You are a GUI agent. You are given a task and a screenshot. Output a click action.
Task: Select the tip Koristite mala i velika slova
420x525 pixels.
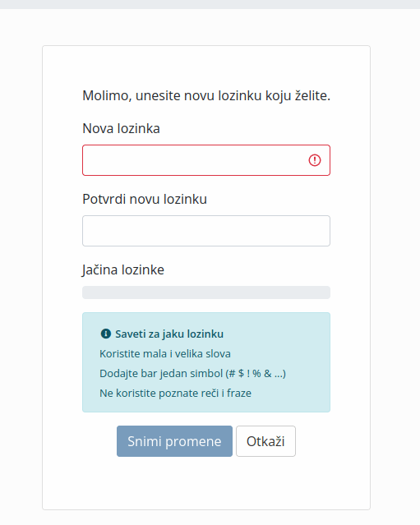coord(165,353)
